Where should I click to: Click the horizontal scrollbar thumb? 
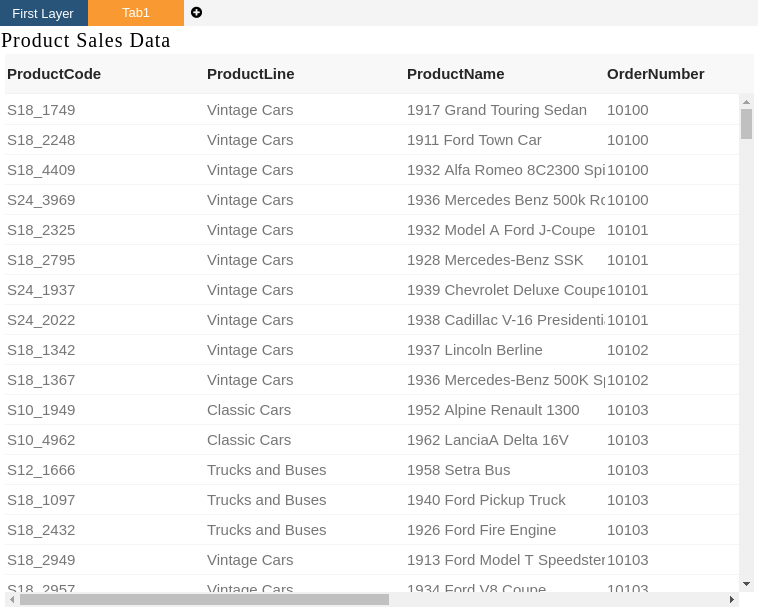[204, 599]
